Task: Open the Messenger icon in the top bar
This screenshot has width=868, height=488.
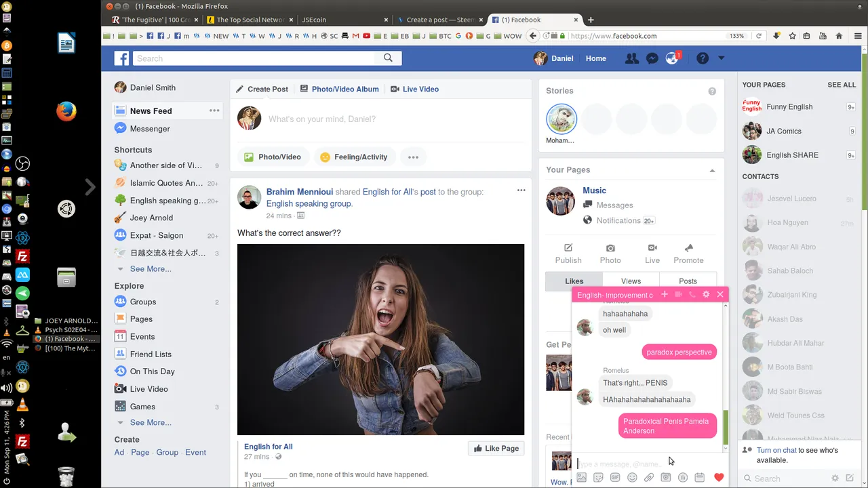Action: pyautogui.click(x=652, y=58)
